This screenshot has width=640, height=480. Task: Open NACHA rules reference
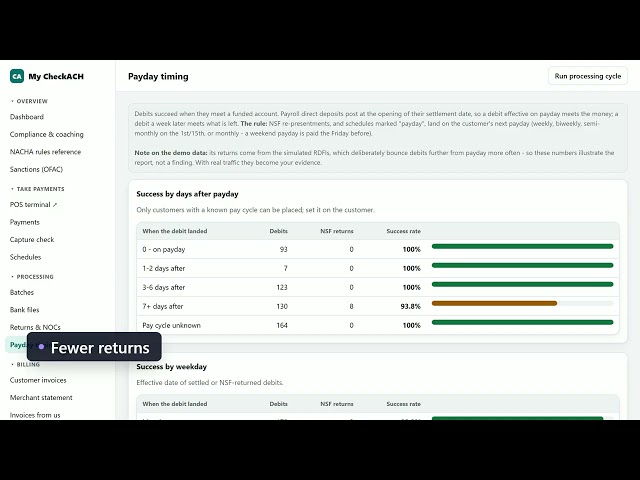tap(45, 152)
